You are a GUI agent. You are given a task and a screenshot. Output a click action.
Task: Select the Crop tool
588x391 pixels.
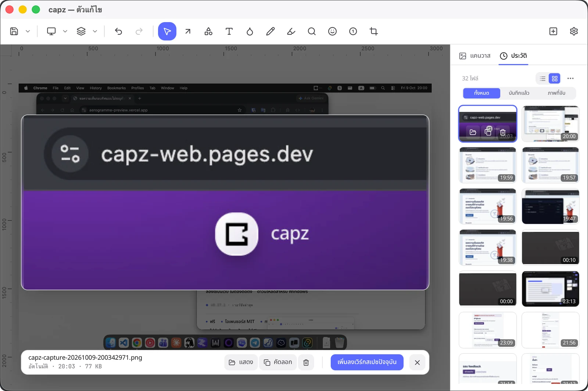coord(374,31)
